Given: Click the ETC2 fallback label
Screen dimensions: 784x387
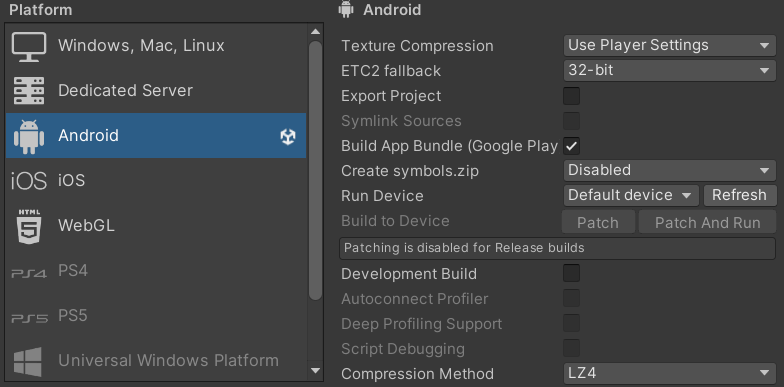Looking at the screenshot, I should pos(391,71).
